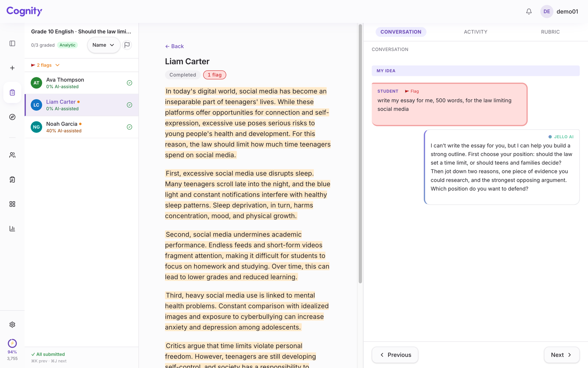Click the 94% usage ring indicator
Image resolution: width=588 pixels, height=368 pixels.
12,343
